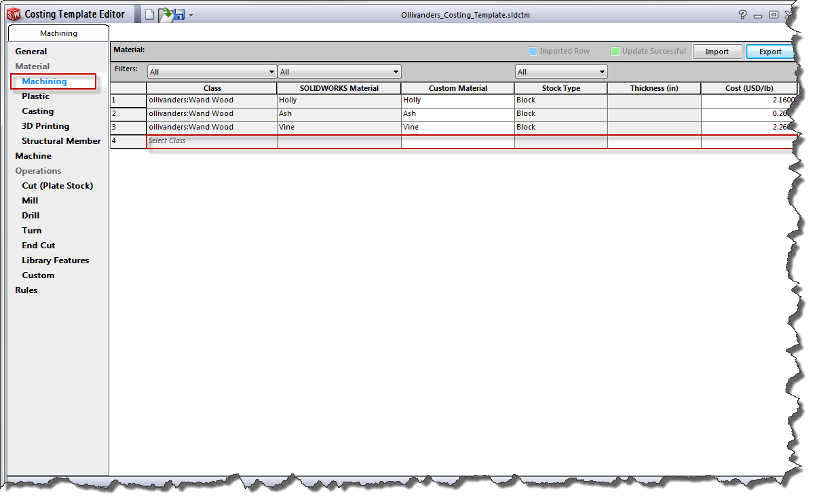This screenshot has width=817, height=504.
Task: Click Class cell in Vine row
Action: coord(212,128)
